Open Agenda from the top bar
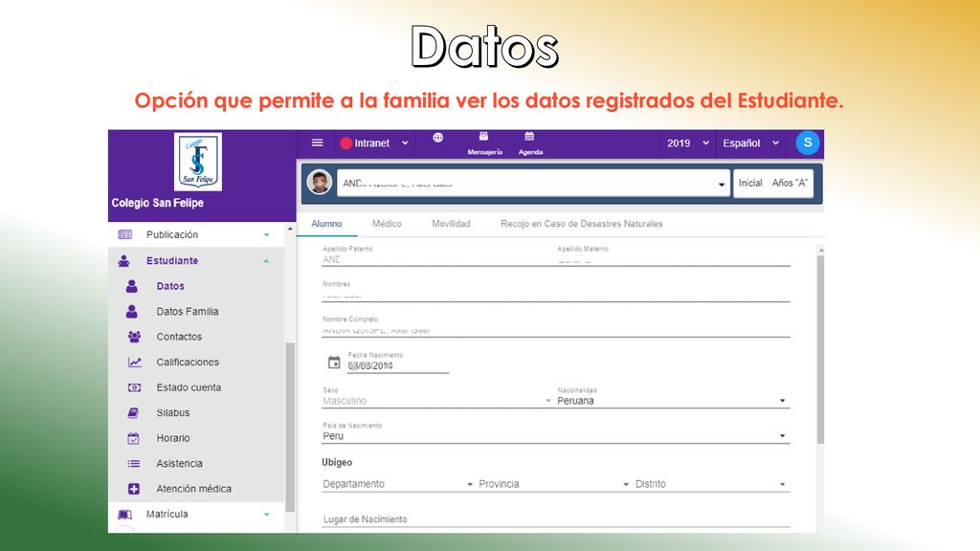Viewport: 980px width, 551px height. click(530, 143)
